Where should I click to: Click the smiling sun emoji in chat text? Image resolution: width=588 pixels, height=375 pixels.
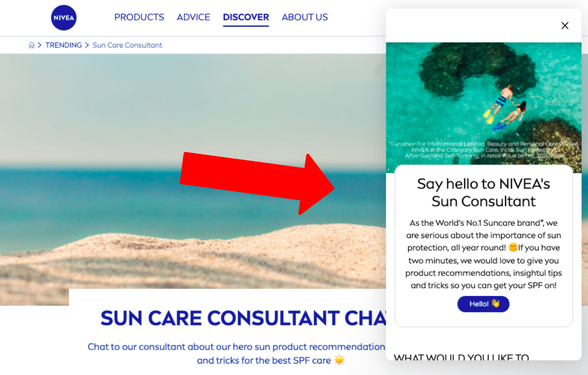pyautogui.click(x=513, y=247)
